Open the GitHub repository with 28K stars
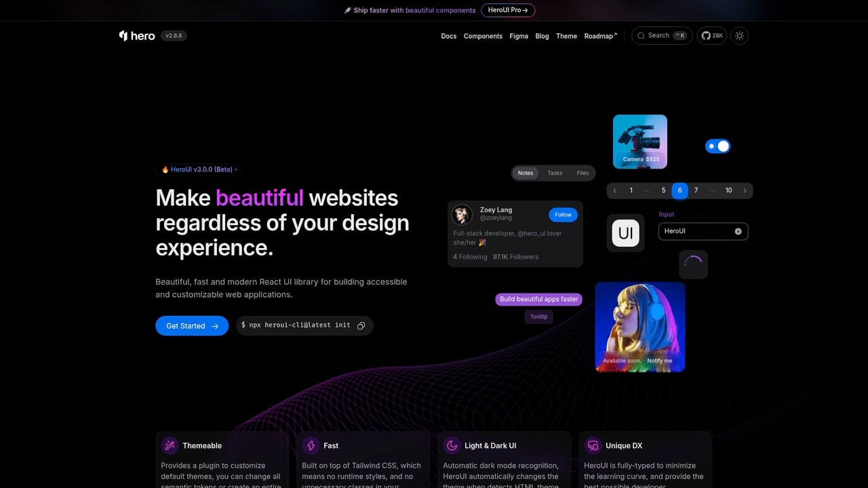This screenshot has height=488, width=868. pyautogui.click(x=711, y=35)
